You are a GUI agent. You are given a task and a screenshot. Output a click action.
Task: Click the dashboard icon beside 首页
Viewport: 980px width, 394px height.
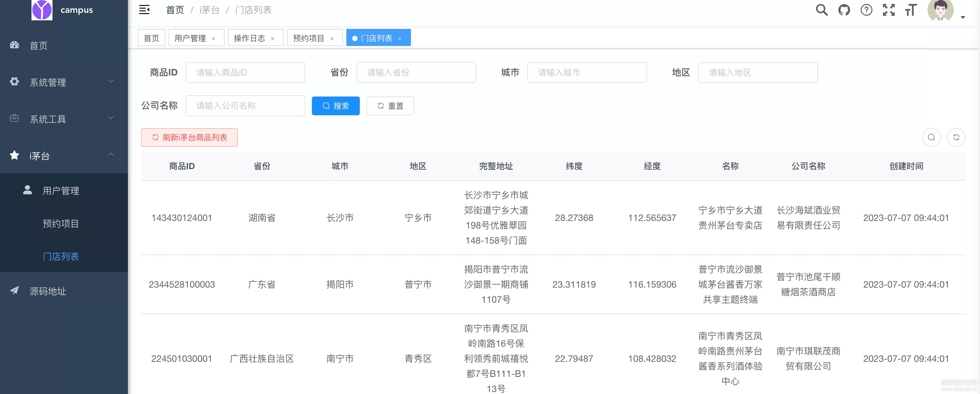coord(14,45)
